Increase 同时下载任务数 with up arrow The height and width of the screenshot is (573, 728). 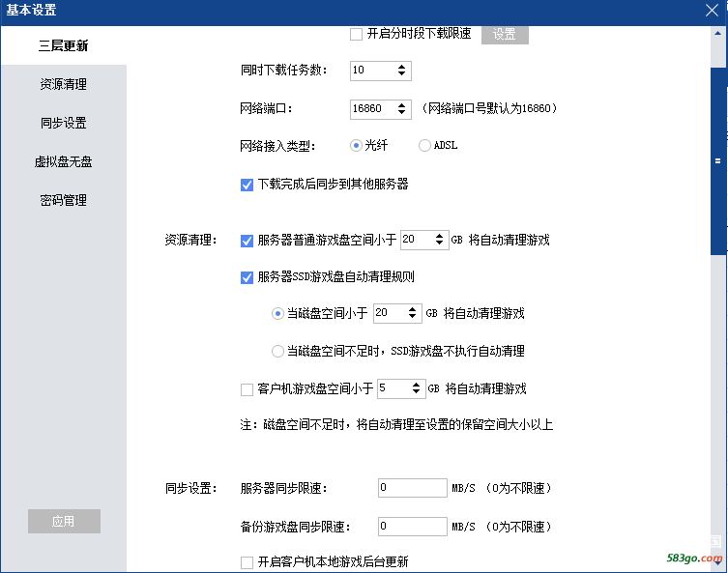[401, 67]
